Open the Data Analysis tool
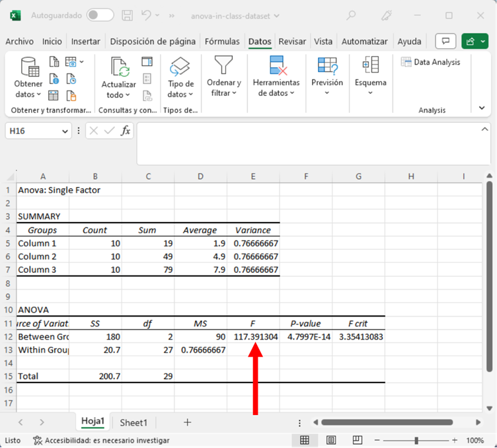 431,62
